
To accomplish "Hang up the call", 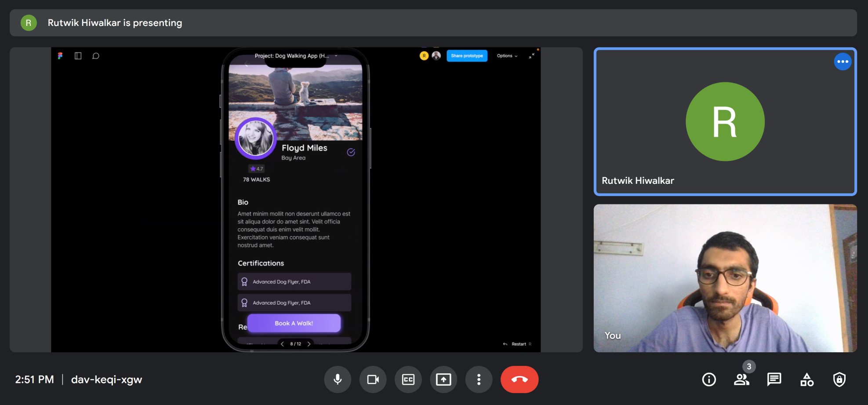I will tap(519, 379).
